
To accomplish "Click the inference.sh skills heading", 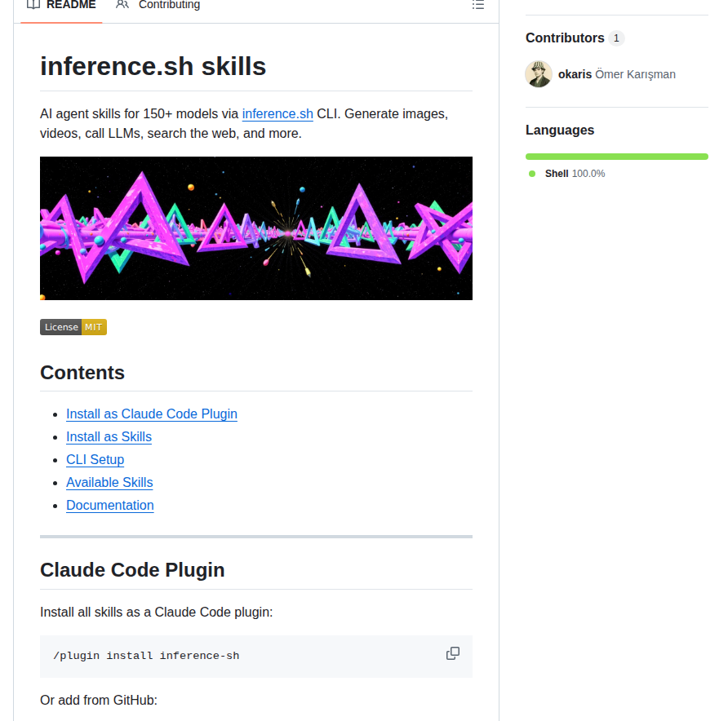I will tap(153, 66).
